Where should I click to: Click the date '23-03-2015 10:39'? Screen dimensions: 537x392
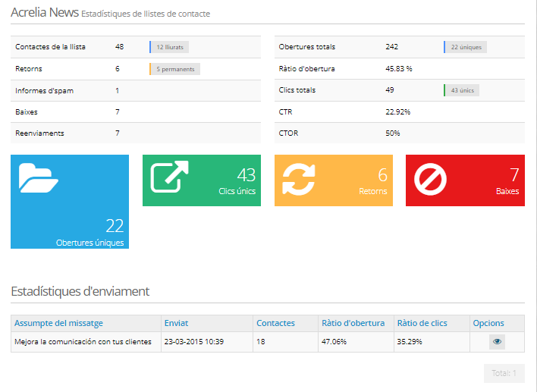coord(194,342)
